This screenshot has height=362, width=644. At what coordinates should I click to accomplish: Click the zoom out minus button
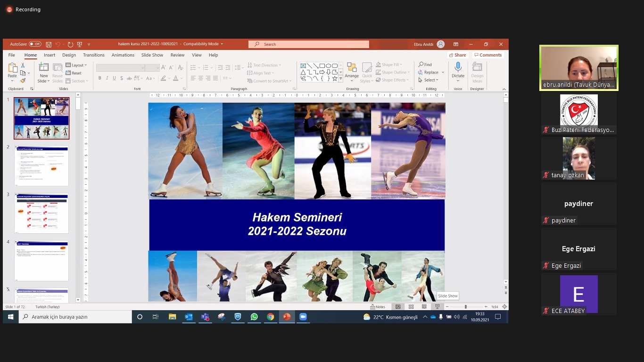447,307
